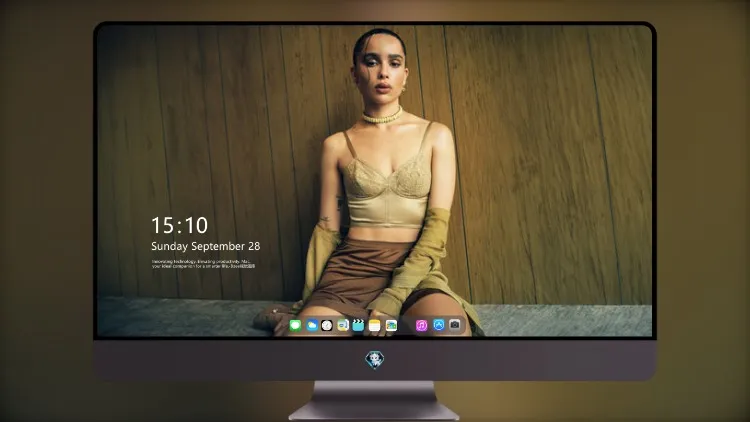Click the minute digits 10 on clock widget
This screenshot has height=422, width=750.
[x=196, y=225]
